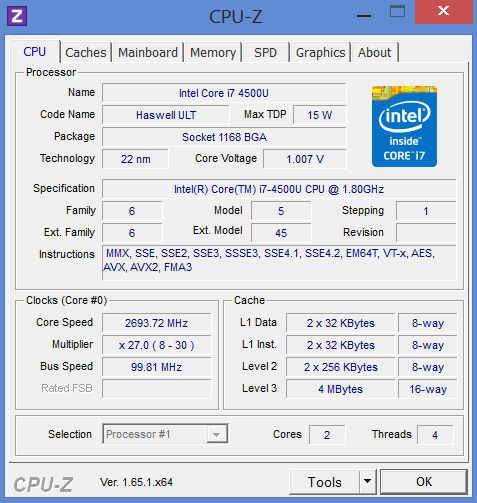The width and height of the screenshot is (477, 503).
Task: Open the Memory tab
Action: click(x=213, y=52)
